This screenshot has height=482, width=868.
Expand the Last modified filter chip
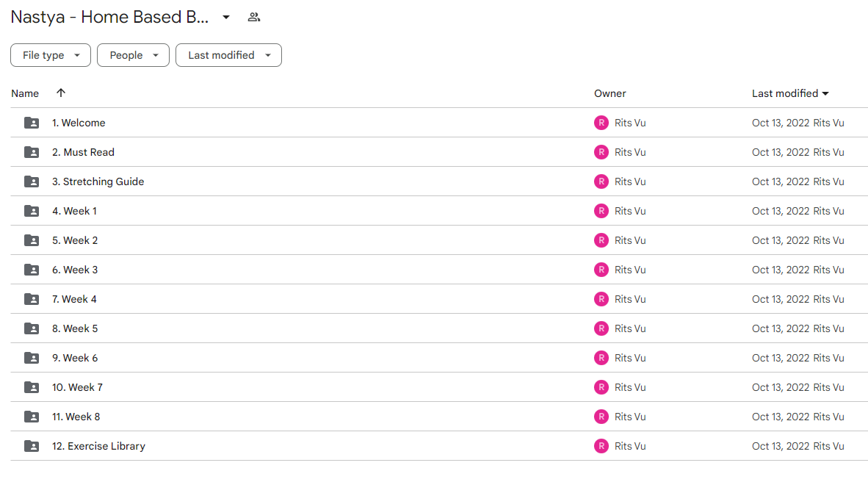(228, 55)
